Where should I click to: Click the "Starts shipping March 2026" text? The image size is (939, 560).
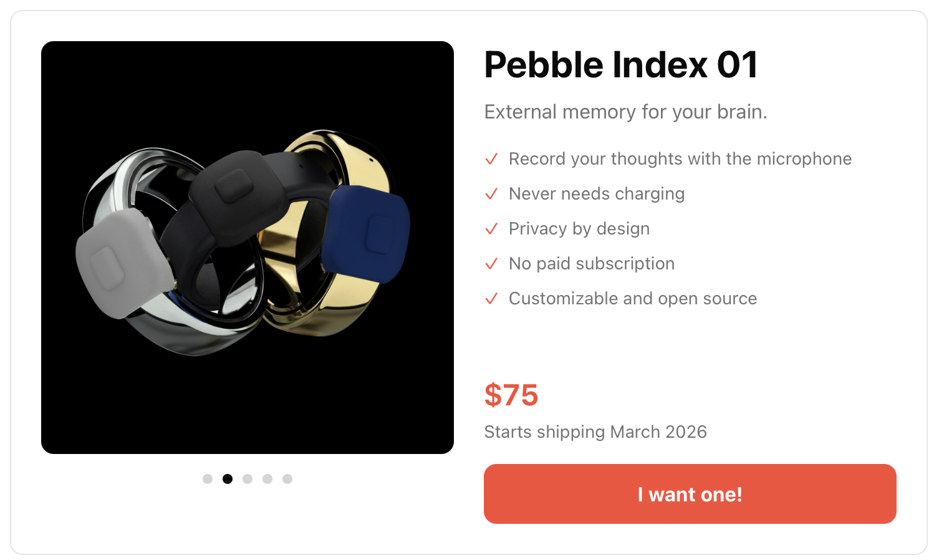pyautogui.click(x=595, y=432)
